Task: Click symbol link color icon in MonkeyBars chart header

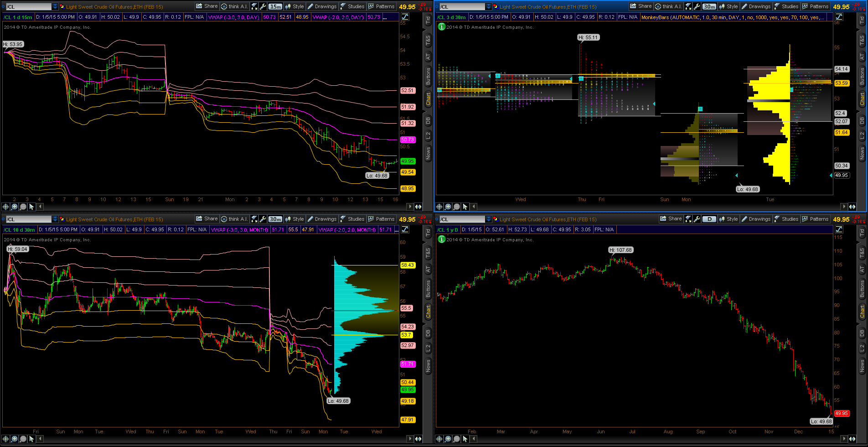Action: 495,6
